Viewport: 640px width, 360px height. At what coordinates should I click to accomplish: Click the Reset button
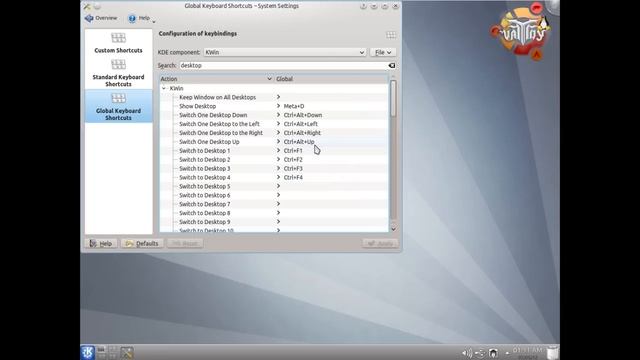(185, 243)
